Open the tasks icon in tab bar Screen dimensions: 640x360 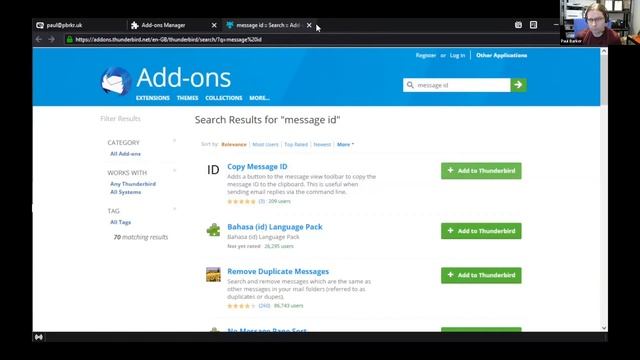coord(533,25)
